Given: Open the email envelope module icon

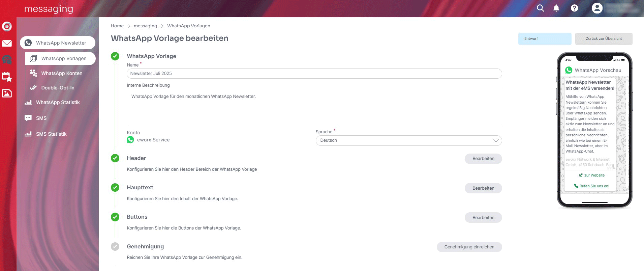Looking at the screenshot, I should tap(7, 43).
